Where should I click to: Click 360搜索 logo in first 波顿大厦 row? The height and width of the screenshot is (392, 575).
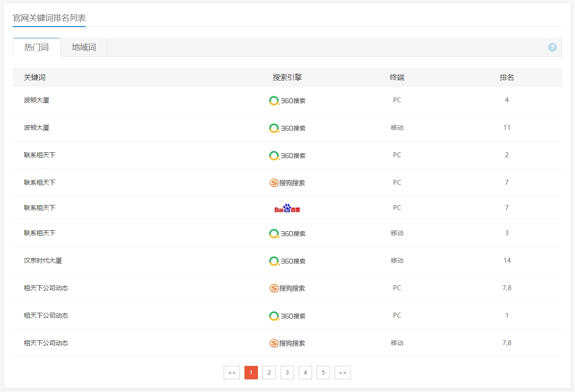287,100
